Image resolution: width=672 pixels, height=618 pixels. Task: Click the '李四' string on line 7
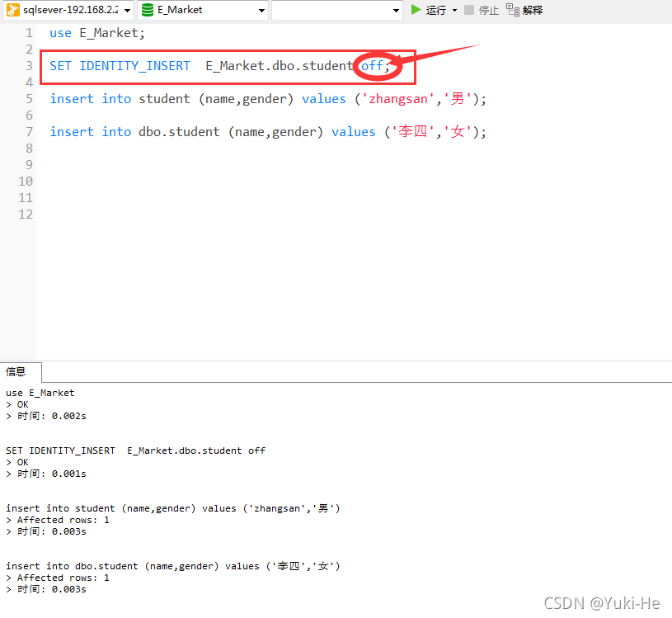pos(413,132)
